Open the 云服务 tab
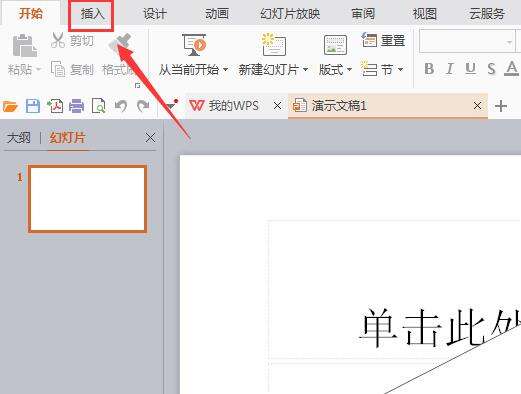Screen dimensions: 521x394 [486, 14]
